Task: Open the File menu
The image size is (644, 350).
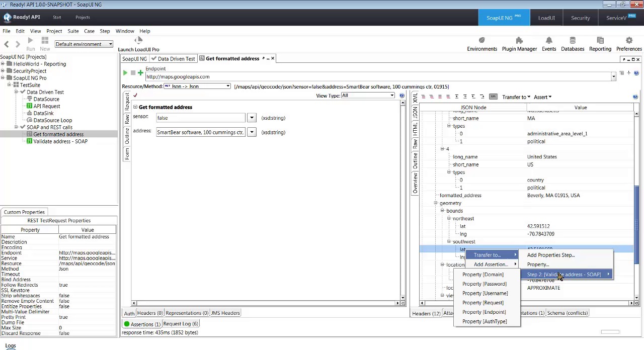Action: point(7,31)
